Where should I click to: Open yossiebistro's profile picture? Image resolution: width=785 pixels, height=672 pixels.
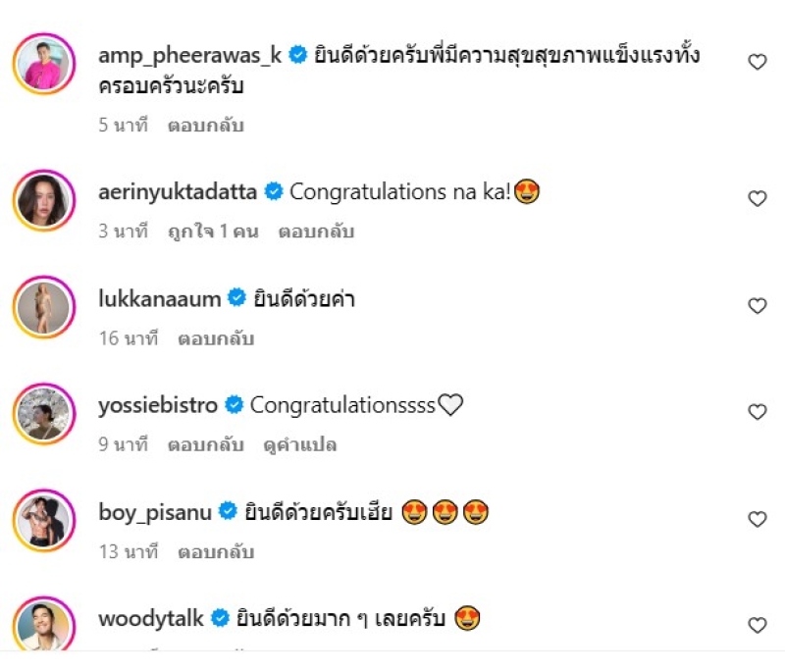coord(44,414)
